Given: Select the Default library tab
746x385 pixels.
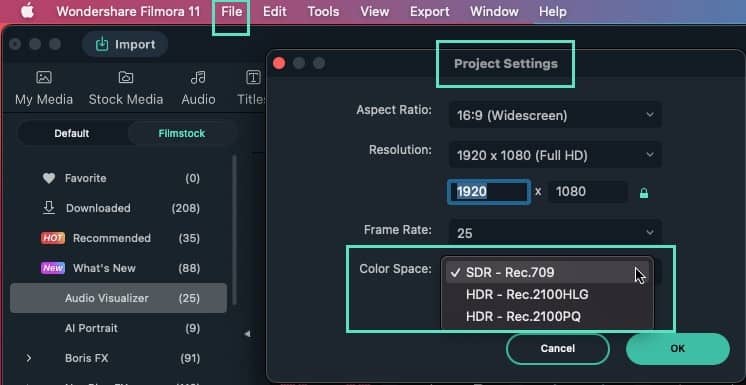Looking at the screenshot, I should pyautogui.click(x=72, y=133).
